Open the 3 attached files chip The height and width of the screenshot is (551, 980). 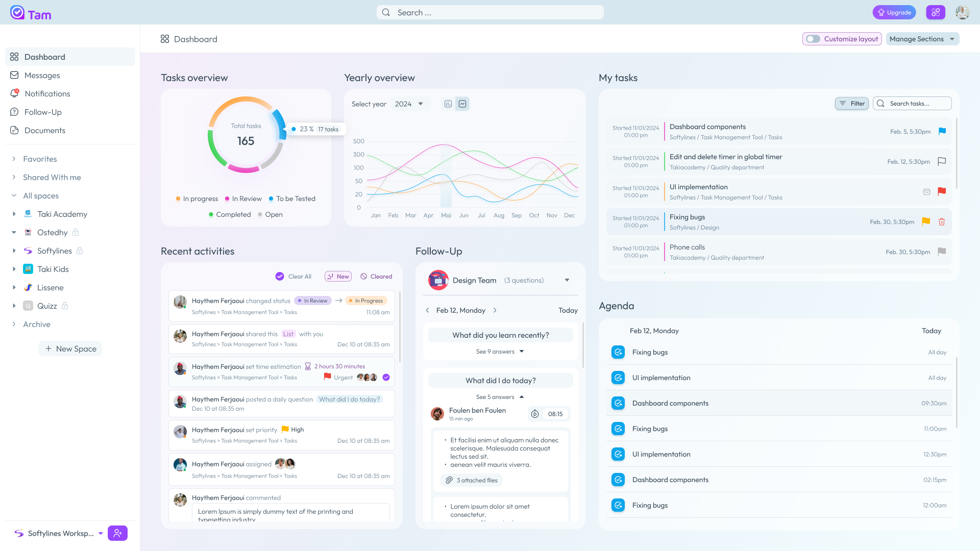472,481
